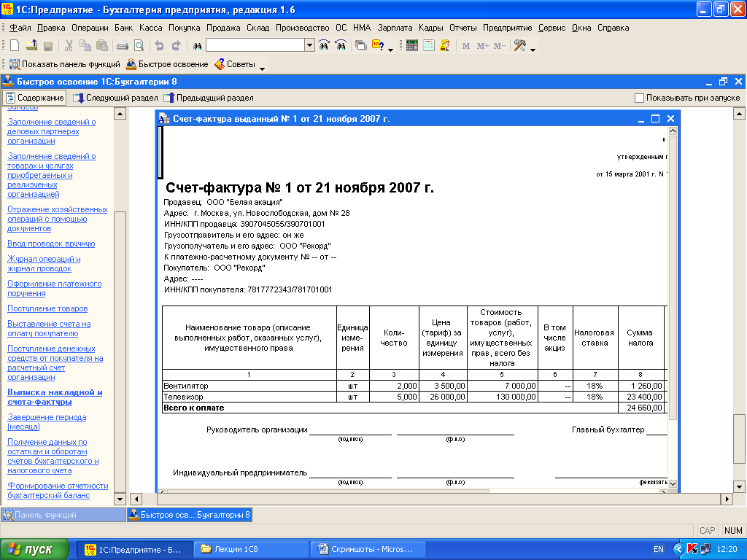Open the search text combo box dropdown arrow
Screen dimensions: 747x560
[x=309, y=45]
